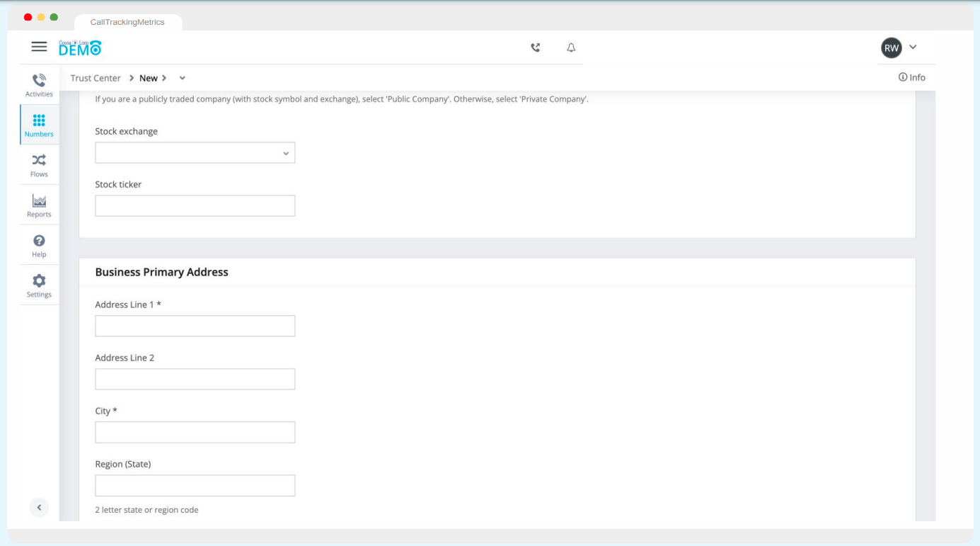
Task: View Reports from the sidebar
Action: pyautogui.click(x=39, y=205)
